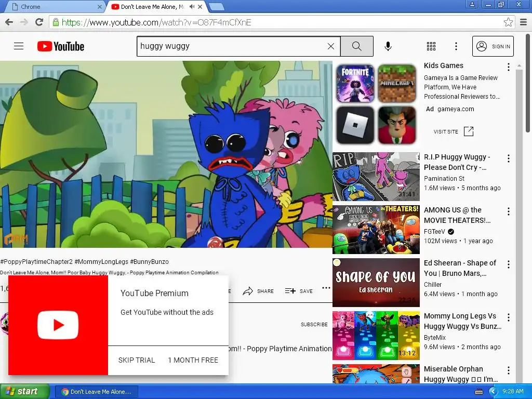Click the browser forward arrow
This screenshot has width=532, height=399.
(x=24, y=22)
